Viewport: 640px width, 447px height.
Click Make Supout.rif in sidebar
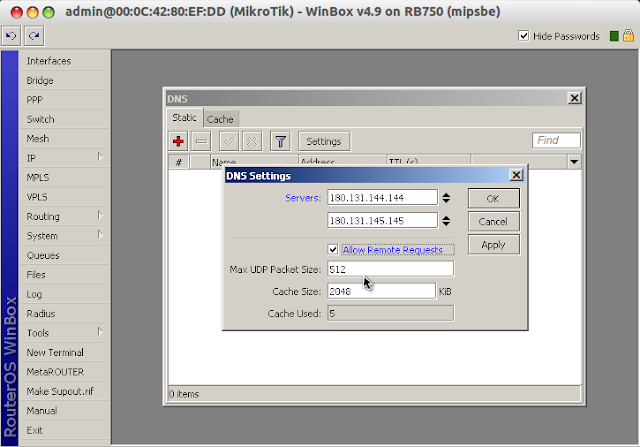coord(64,391)
